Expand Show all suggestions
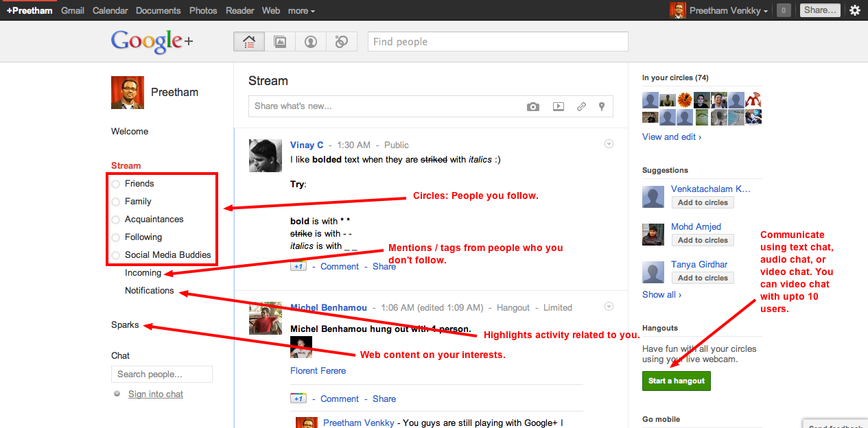 pyautogui.click(x=661, y=294)
